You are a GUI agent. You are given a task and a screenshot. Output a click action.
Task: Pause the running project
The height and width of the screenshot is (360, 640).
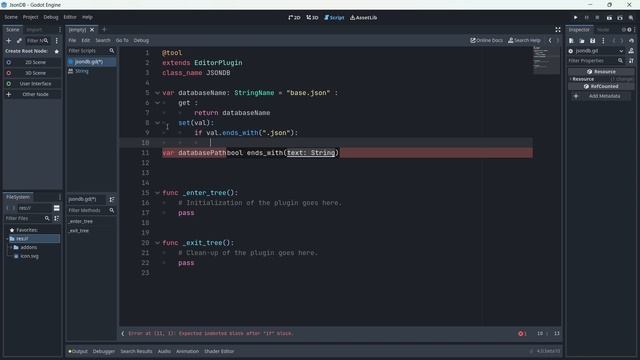click(587, 18)
